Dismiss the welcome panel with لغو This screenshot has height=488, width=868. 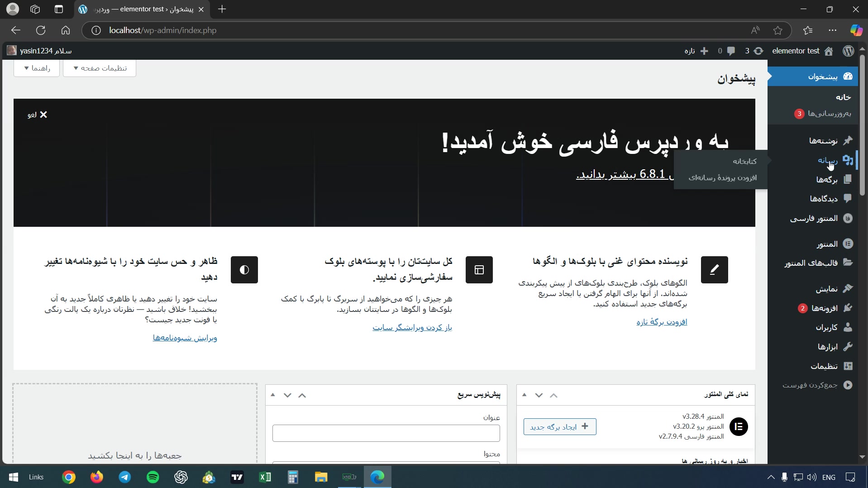click(x=38, y=115)
